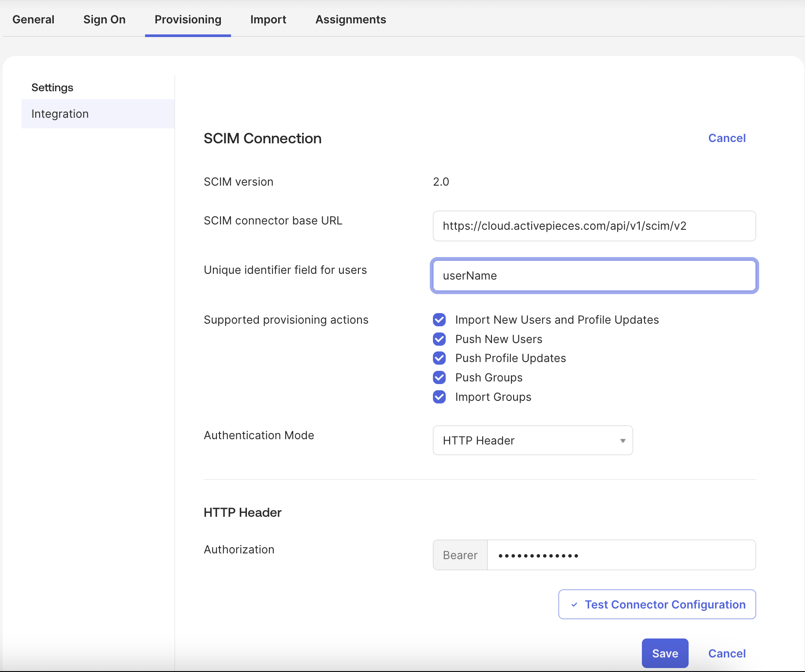Select Integration in the Settings sidebar
Image resolution: width=805 pixels, height=672 pixels.
[x=60, y=113]
